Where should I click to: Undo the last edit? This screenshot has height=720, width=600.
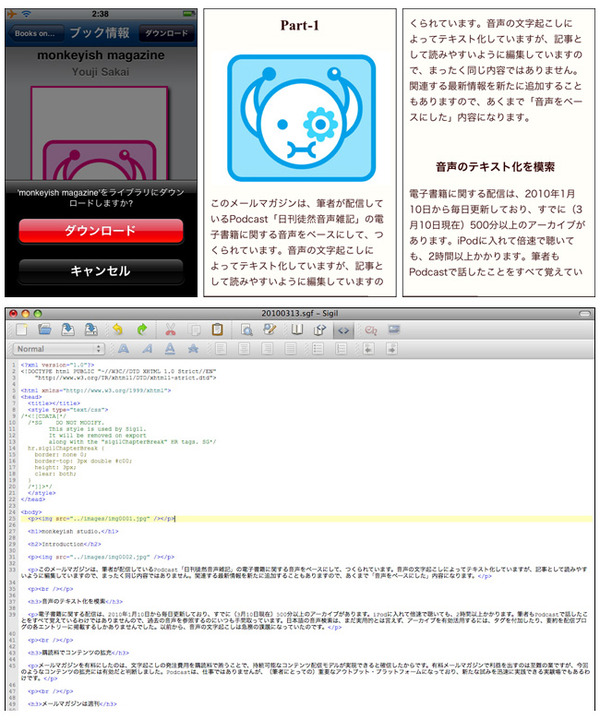pyautogui.click(x=118, y=329)
